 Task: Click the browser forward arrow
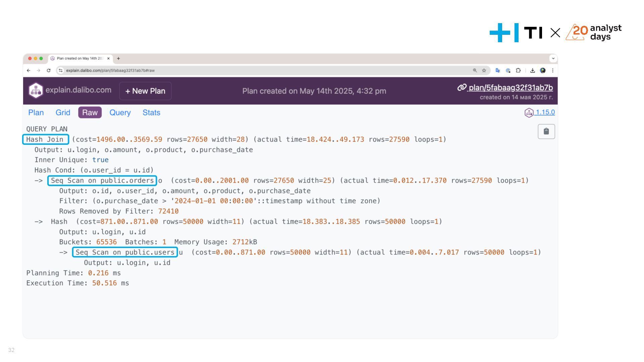(39, 70)
